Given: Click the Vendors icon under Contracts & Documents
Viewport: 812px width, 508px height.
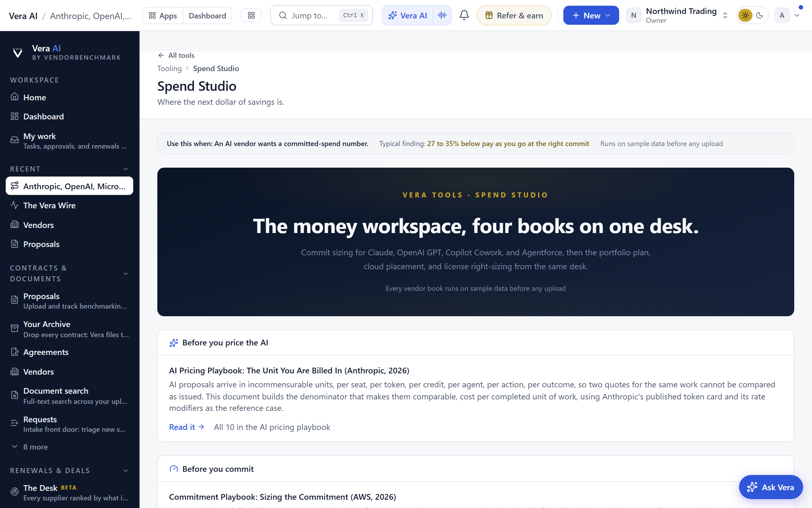Looking at the screenshot, I should coord(14,371).
